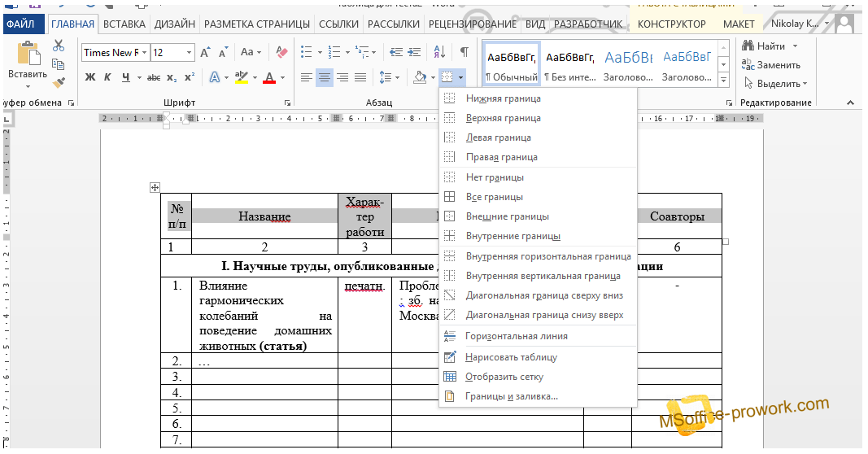Click the Clear Formatting eraser icon
The image size is (868, 454).
282,52
